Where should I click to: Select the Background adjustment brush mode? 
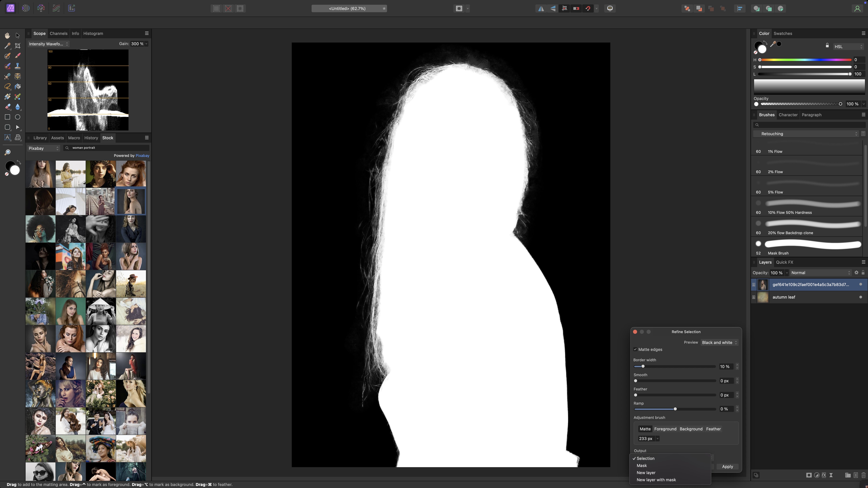[x=691, y=429]
